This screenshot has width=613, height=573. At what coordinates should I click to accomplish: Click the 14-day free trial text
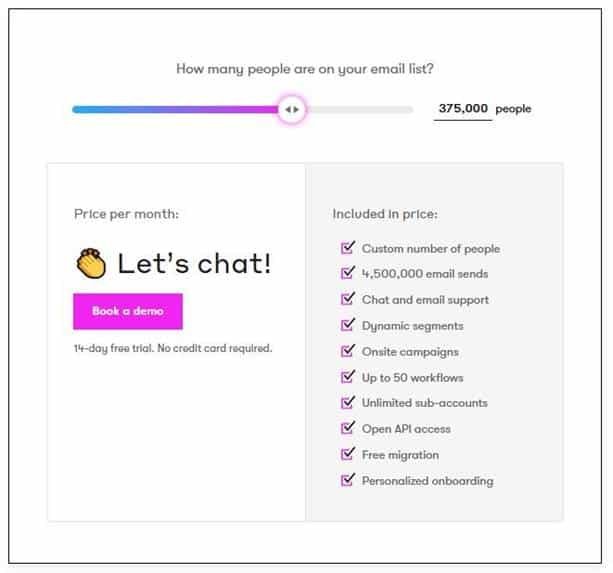pos(173,348)
